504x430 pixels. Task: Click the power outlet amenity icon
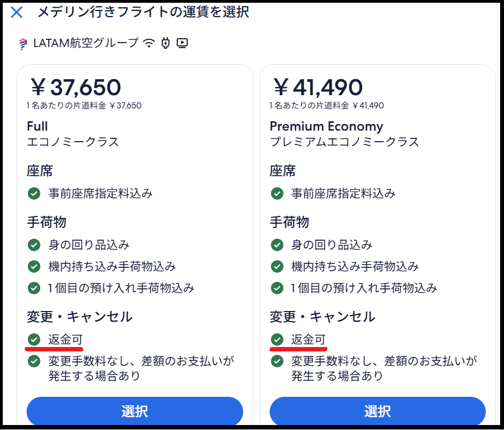(166, 43)
